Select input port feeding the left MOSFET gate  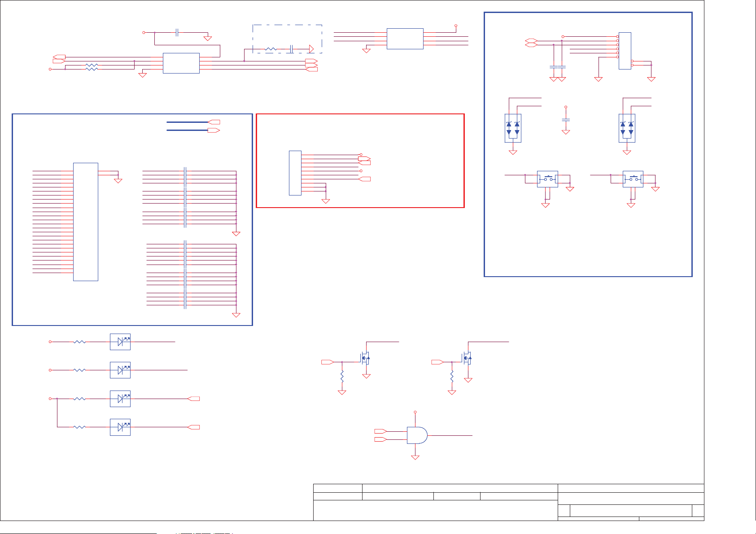coord(328,362)
